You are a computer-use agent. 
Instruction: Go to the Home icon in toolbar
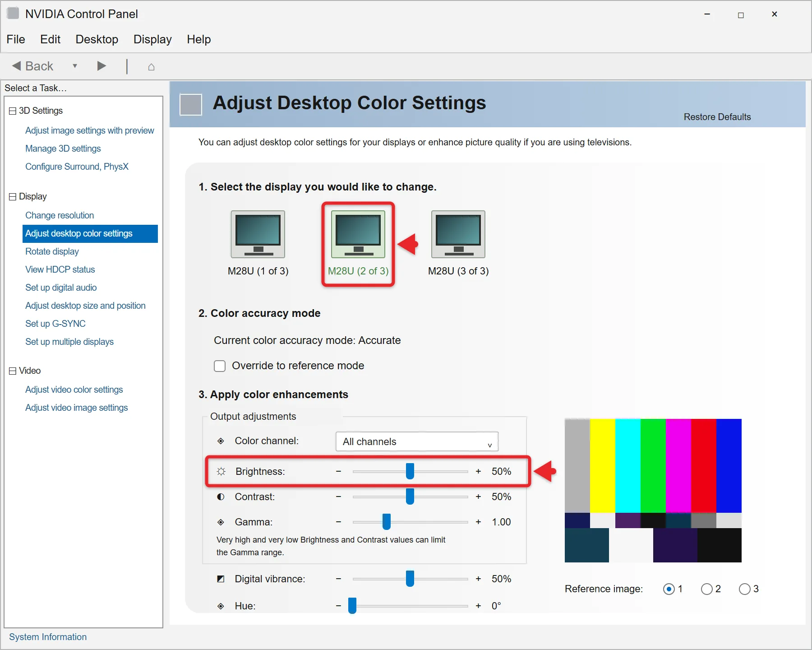pyautogui.click(x=151, y=67)
